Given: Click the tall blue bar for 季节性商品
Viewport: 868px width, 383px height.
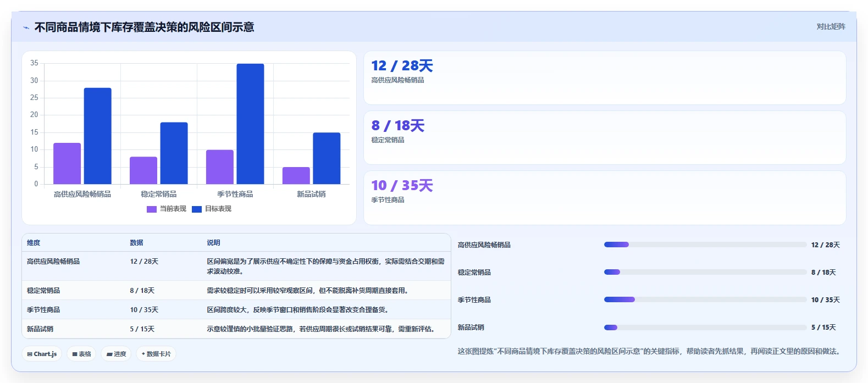Looking at the screenshot, I should [251, 124].
